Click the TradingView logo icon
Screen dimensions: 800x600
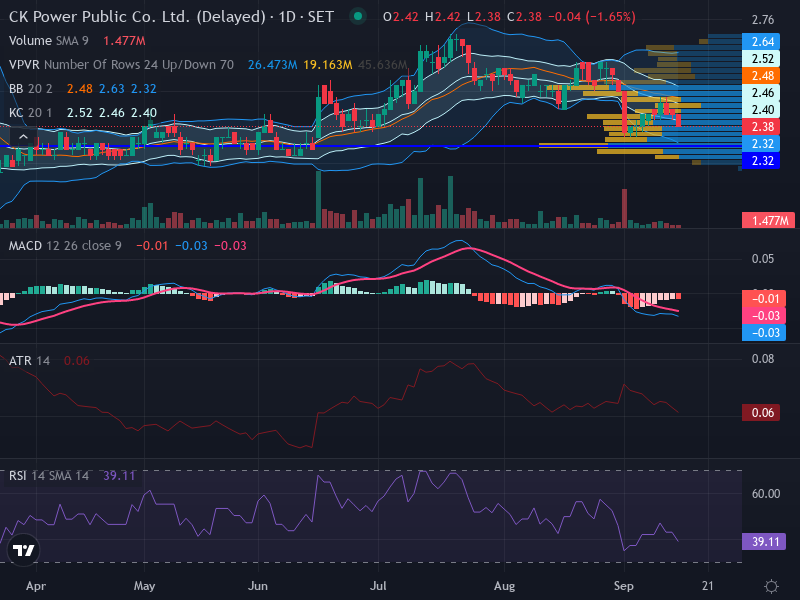[23, 550]
